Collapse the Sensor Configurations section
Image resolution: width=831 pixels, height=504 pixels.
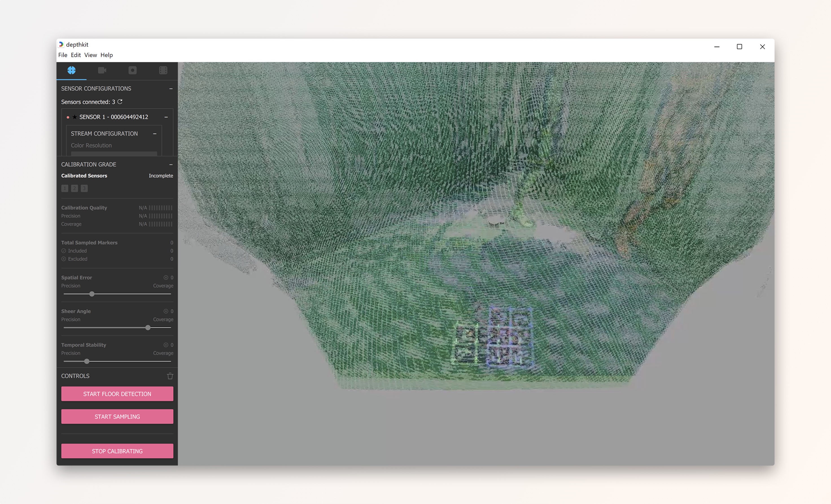pyautogui.click(x=171, y=89)
